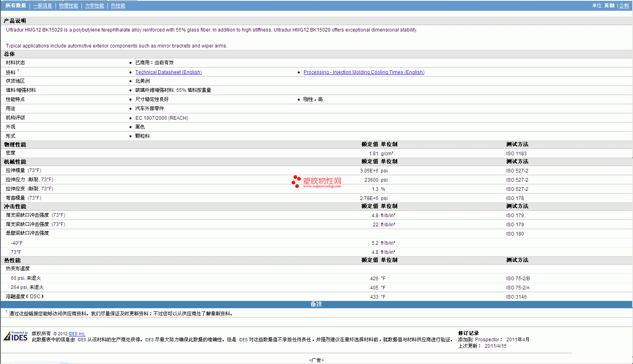633x364 pixels.
Task: Click melting temperature value 433
Action: (374, 297)
